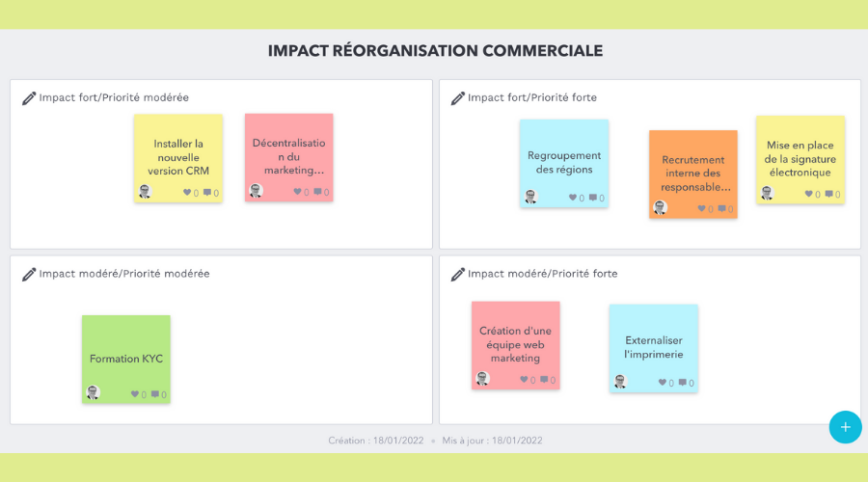Like the Regroupement des régions note
The image size is (868, 482).
(573, 198)
